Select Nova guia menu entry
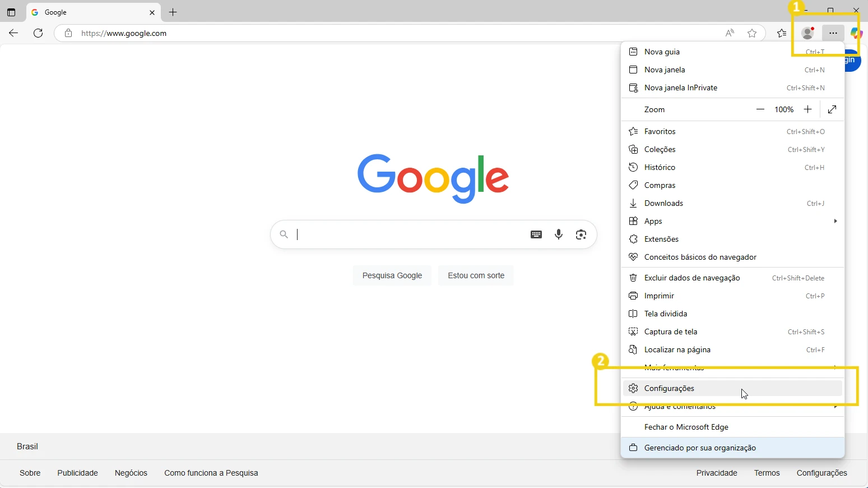Image resolution: width=868 pixels, height=488 pixels. (733, 52)
